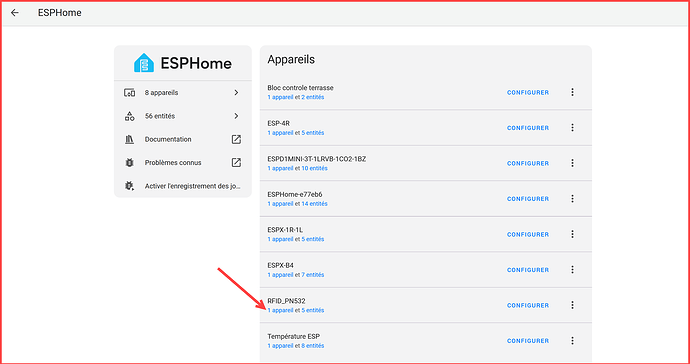Image resolution: width=690 pixels, height=364 pixels.
Task: Select the 'Température ESP' device name
Action: [294, 337]
